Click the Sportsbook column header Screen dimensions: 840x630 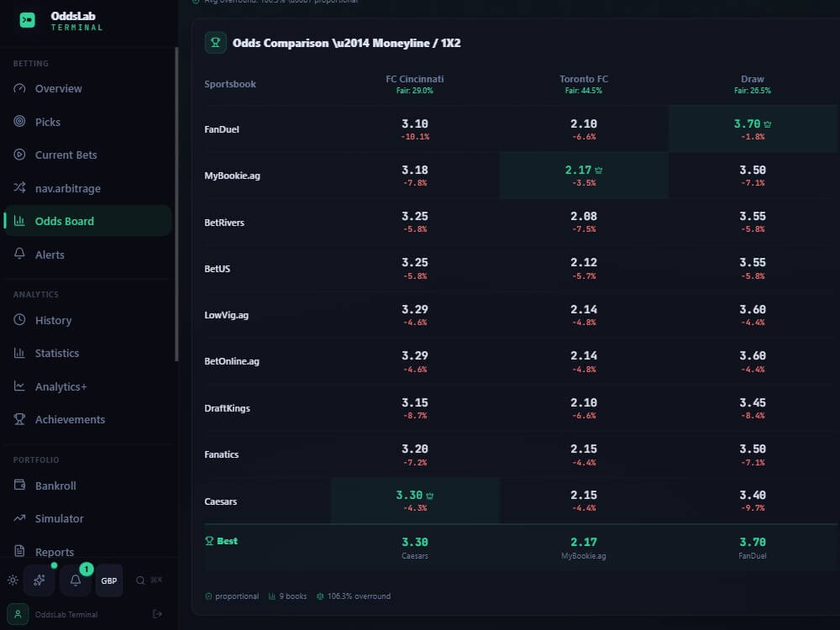[x=230, y=84]
